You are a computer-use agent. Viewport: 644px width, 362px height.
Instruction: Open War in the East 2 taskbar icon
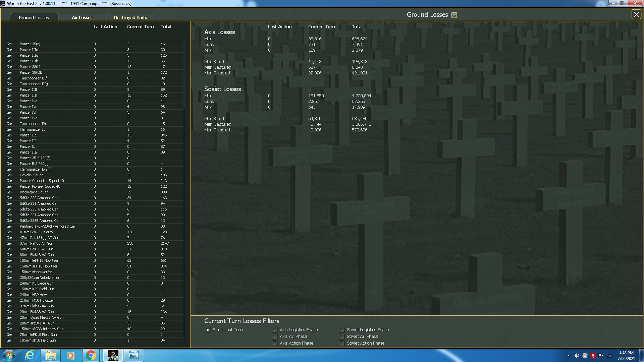pos(113,355)
